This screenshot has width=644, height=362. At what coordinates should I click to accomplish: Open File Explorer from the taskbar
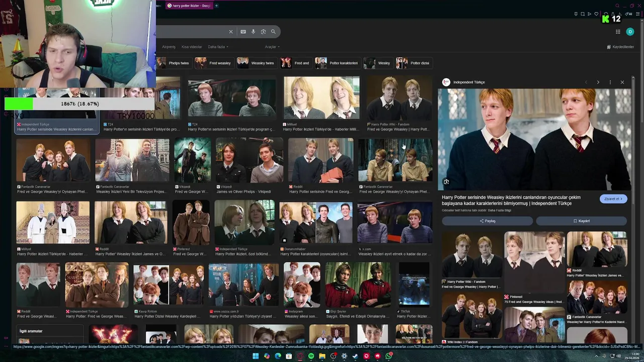tap(322, 356)
